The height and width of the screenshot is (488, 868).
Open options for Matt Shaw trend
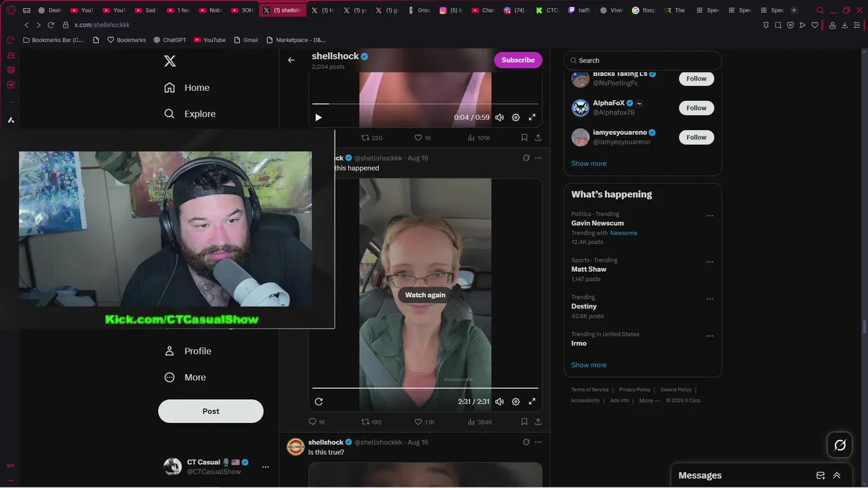[x=710, y=262]
